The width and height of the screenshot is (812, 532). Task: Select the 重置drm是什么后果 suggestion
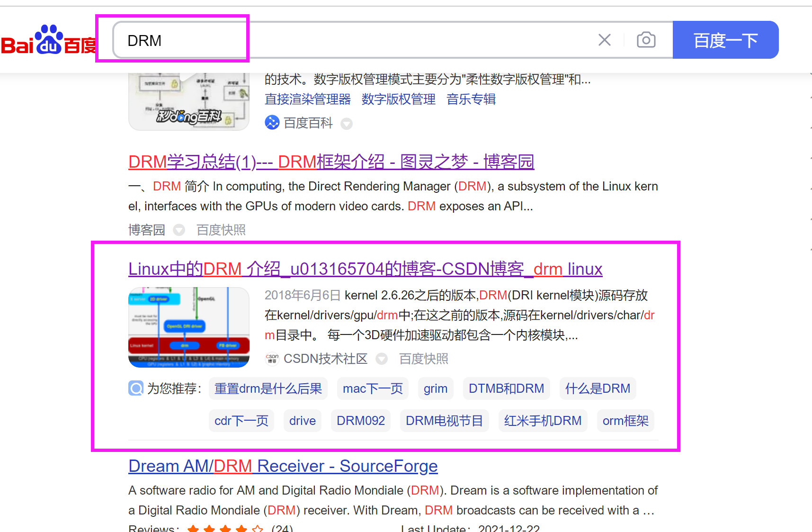tap(268, 388)
